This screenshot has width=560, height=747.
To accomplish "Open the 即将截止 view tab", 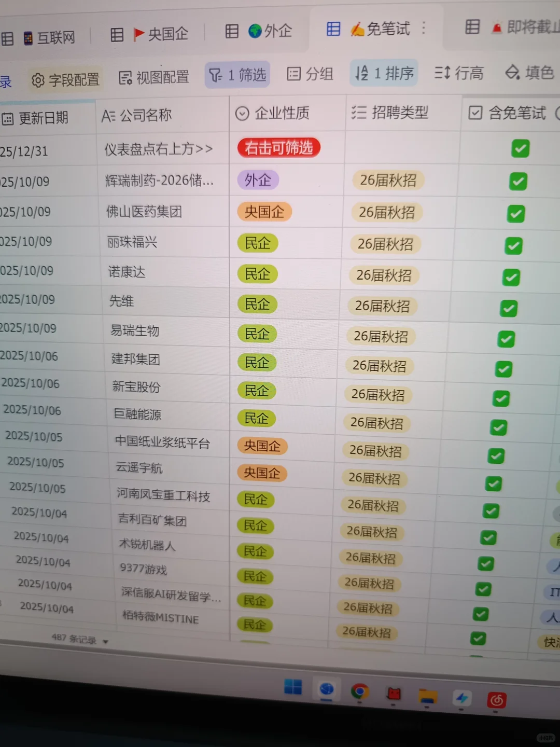I will 525,27.
